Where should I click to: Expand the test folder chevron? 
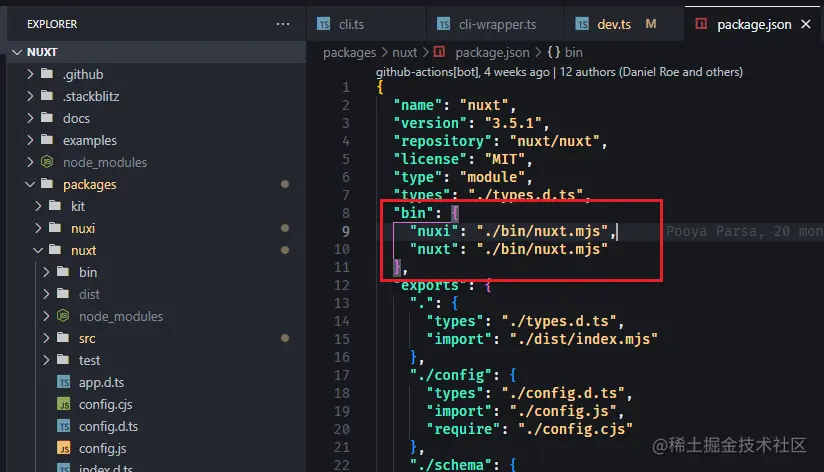click(x=46, y=360)
